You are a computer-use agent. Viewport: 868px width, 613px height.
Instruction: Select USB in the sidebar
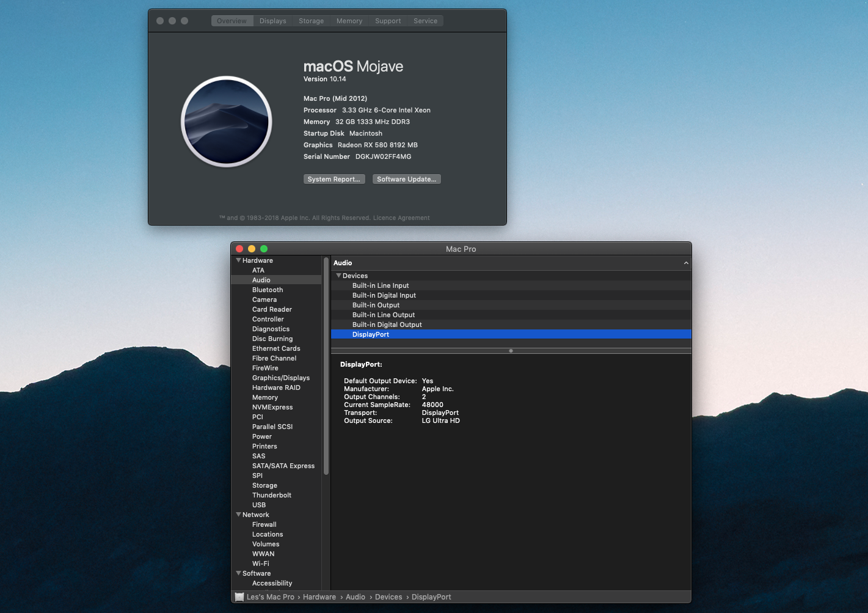(276, 505)
